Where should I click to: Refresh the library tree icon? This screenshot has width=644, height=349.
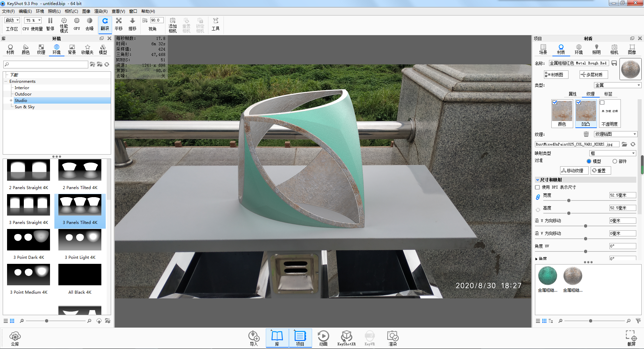[107, 64]
